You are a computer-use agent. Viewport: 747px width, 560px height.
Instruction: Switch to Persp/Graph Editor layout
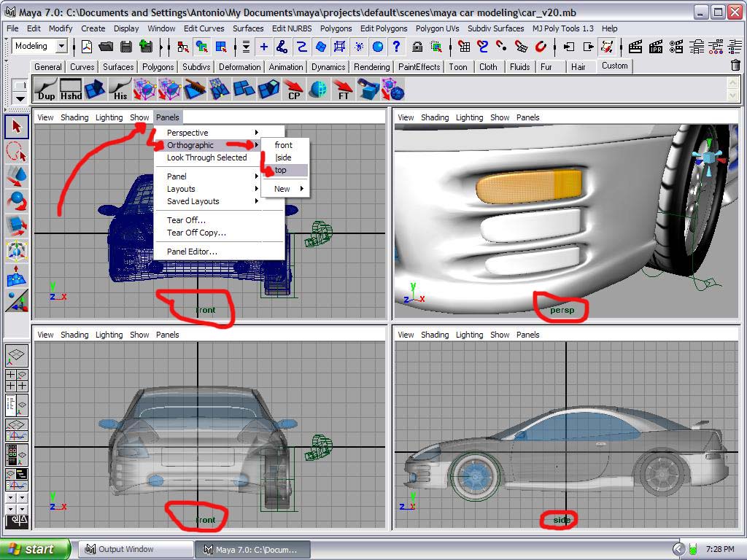[x=17, y=430]
